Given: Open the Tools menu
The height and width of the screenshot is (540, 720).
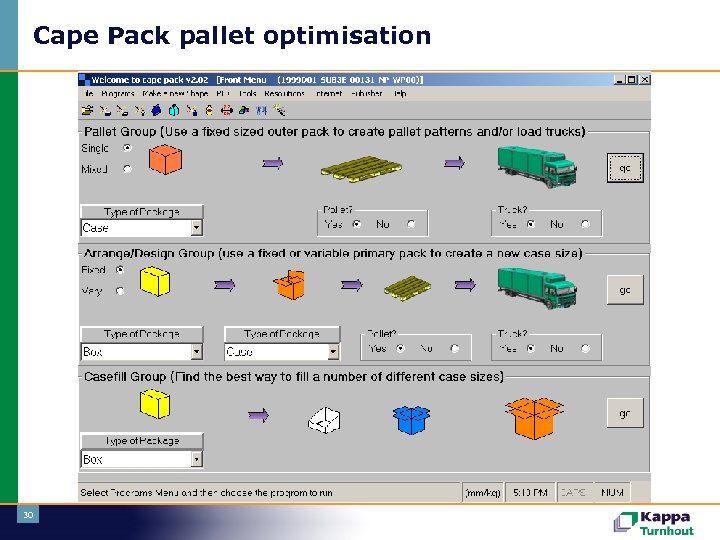Looking at the screenshot, I should click(247, 94).
